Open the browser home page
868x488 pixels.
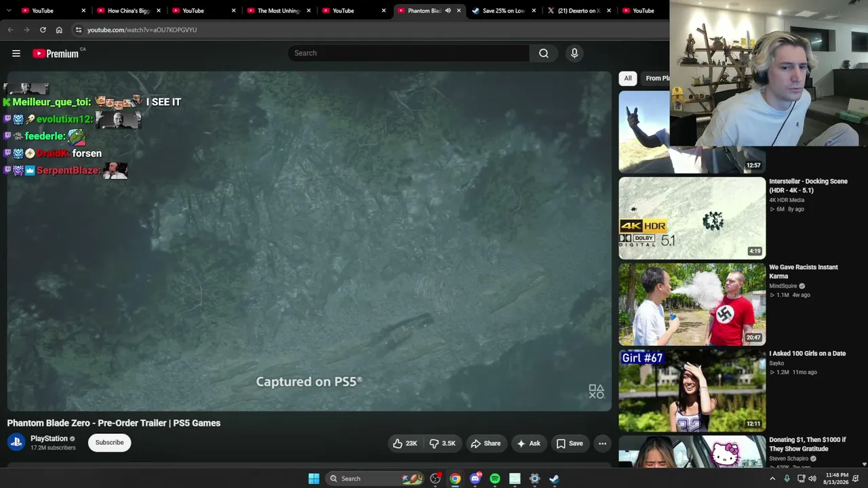pos(59,30)
